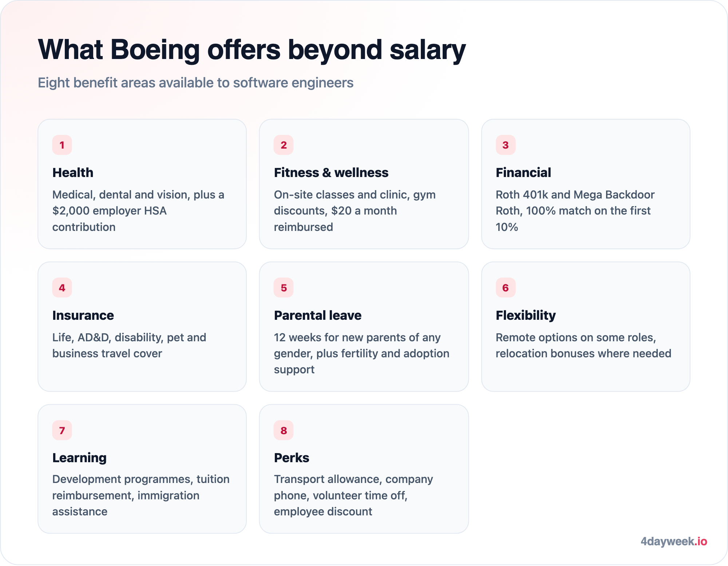Viewport: 728px width, 566px height.
Task: Click the Flexibility card heading
Action: point(526,315)
